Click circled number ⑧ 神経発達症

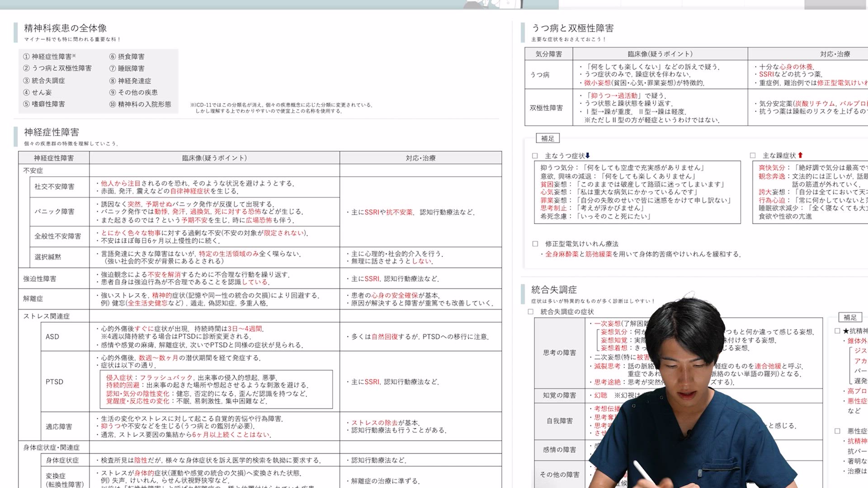(113, 81)
